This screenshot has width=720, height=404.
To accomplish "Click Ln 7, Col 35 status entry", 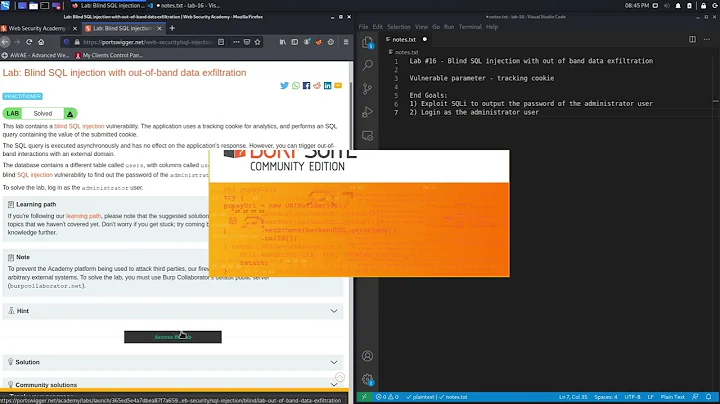I will (573, 397).
